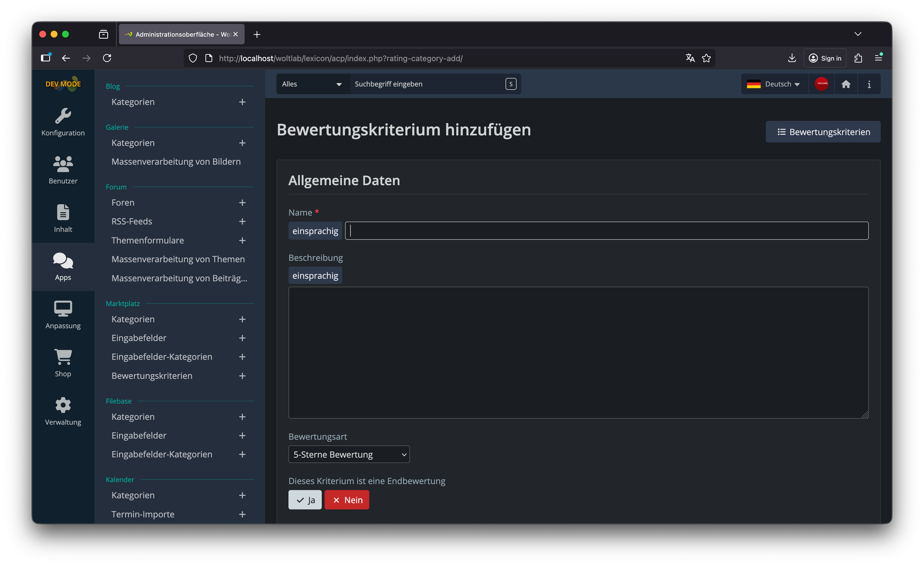Toggle einsprachig for the Name field
Image resolution: width=924 pixels, height=566 pixels.
(x=315, y=231)
